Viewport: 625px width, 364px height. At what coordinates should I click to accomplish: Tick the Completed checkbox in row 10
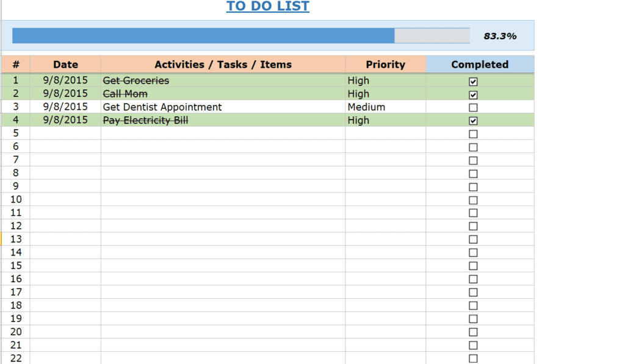pos(473,201)
